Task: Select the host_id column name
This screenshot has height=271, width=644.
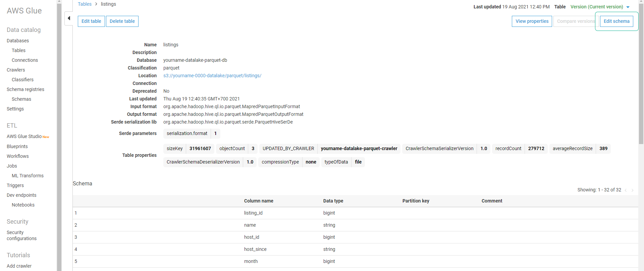Action: point(252,237)
